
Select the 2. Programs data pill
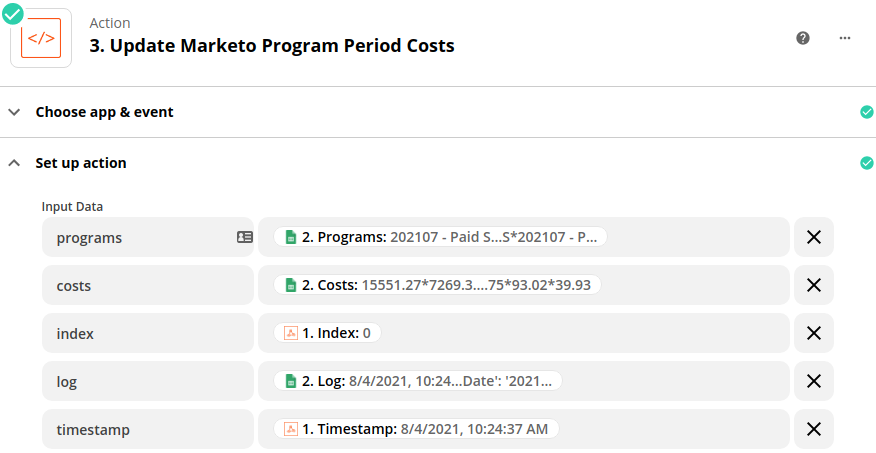(440, 237)
